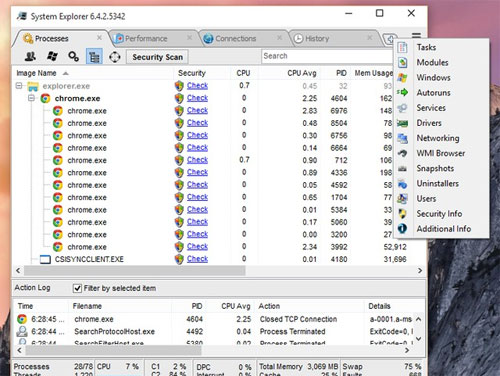Click Action Log vertical scroll down arrow
Image resolution: width=500 pixels, height=376 pixels.
tap(419, 339)
